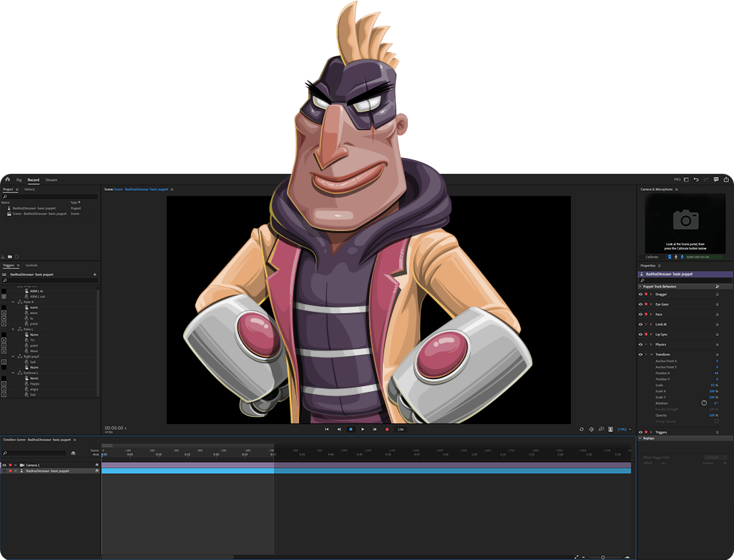Screen dimensions: 734x560
Task: Click the Scale percentage value in Transform
Action: pyautogui.click(x=713, y=385)
